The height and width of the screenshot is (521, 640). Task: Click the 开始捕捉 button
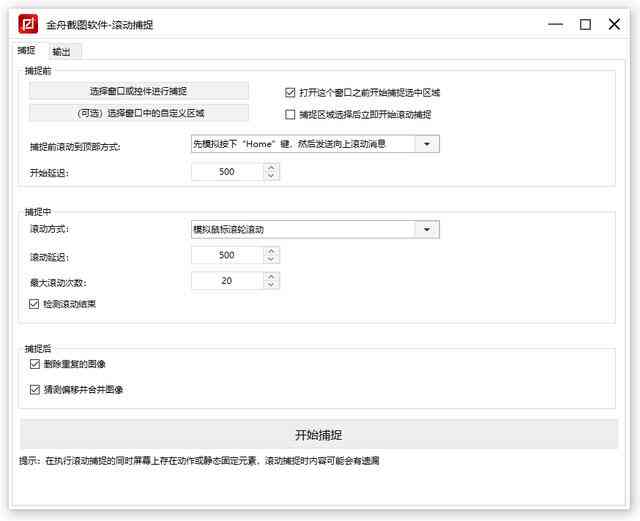point(319,434)
